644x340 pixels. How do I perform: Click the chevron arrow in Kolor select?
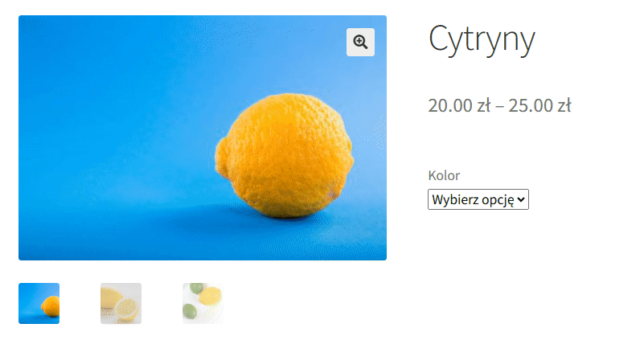(521, 200)
